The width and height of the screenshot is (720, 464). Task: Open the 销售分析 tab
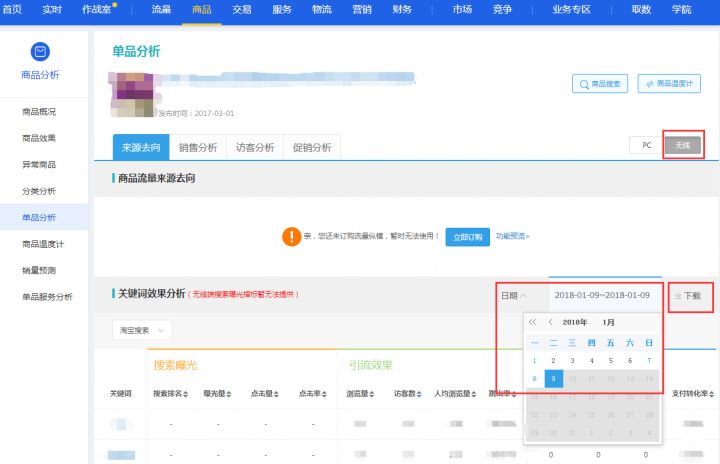click(198, 147)
